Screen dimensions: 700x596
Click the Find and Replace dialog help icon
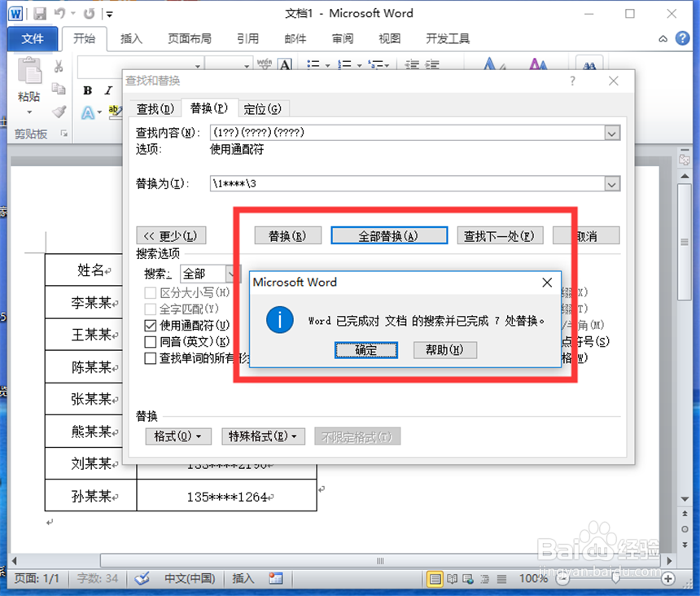pos(572,81)
